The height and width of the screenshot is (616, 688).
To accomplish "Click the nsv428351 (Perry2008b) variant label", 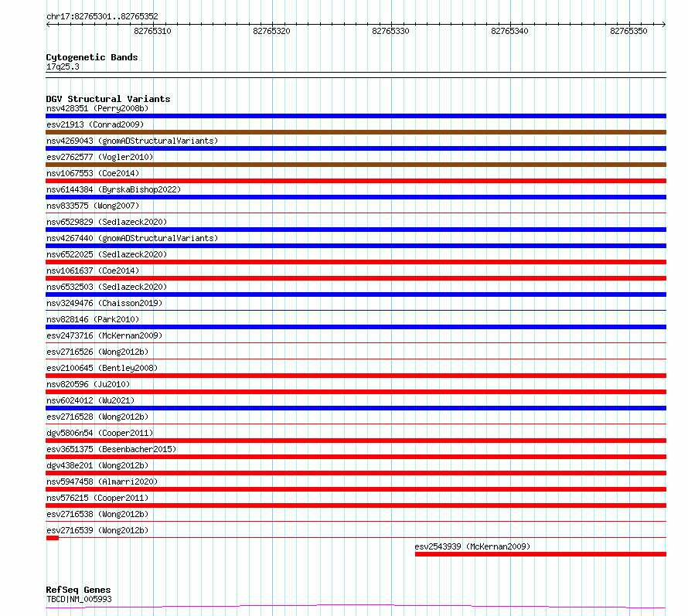I will (x=97, y=108).
